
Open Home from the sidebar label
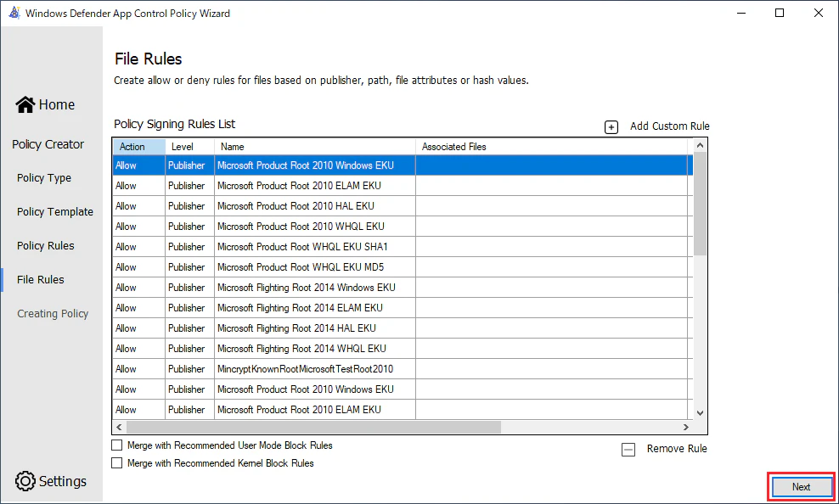click(x=57, y=104)
